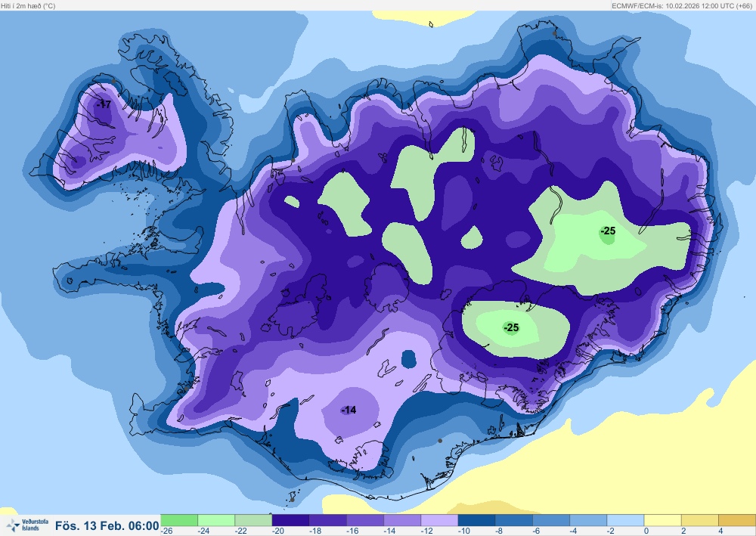The height and width of the screenshot is (536, 756).
Task: Pick the -6 to -4 blue legend swatch
Action: click(551, 520)
